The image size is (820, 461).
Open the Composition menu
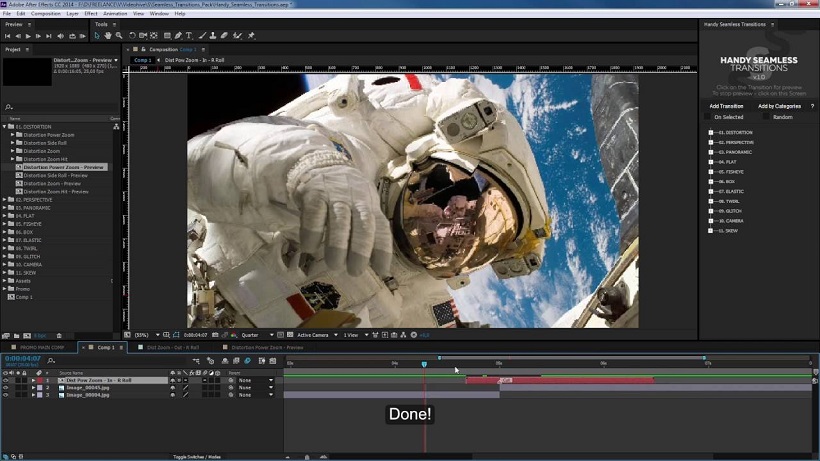point(45,14)
